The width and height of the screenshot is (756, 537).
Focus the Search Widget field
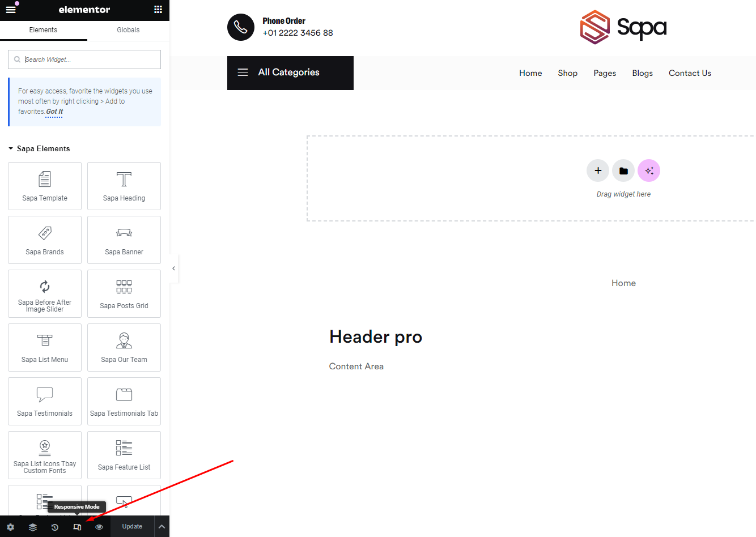coord(84,59)
